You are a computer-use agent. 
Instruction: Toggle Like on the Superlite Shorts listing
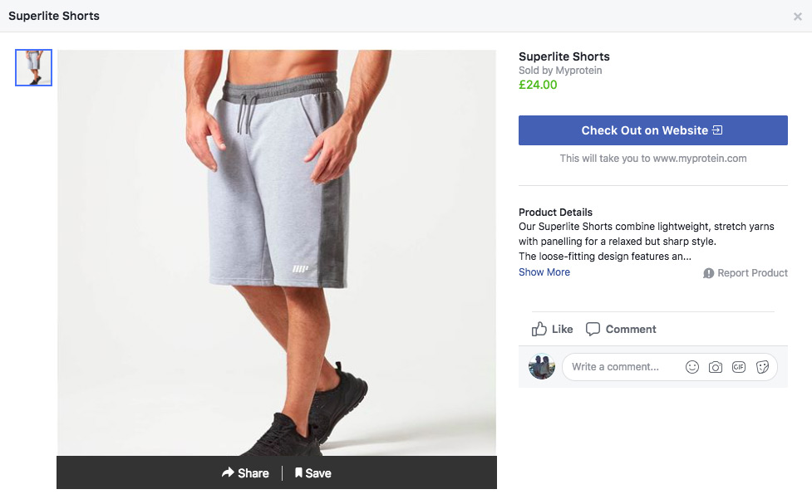[x=551, y=329]
